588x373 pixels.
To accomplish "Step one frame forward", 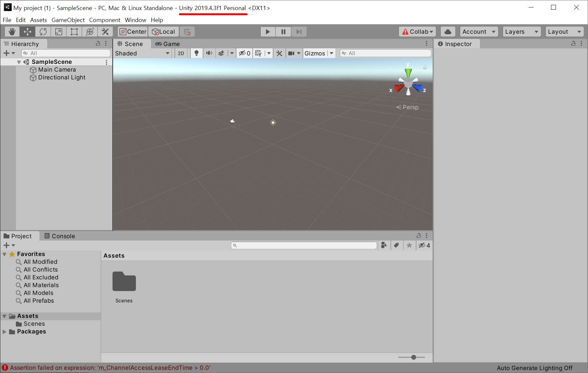I will [299, 32].
